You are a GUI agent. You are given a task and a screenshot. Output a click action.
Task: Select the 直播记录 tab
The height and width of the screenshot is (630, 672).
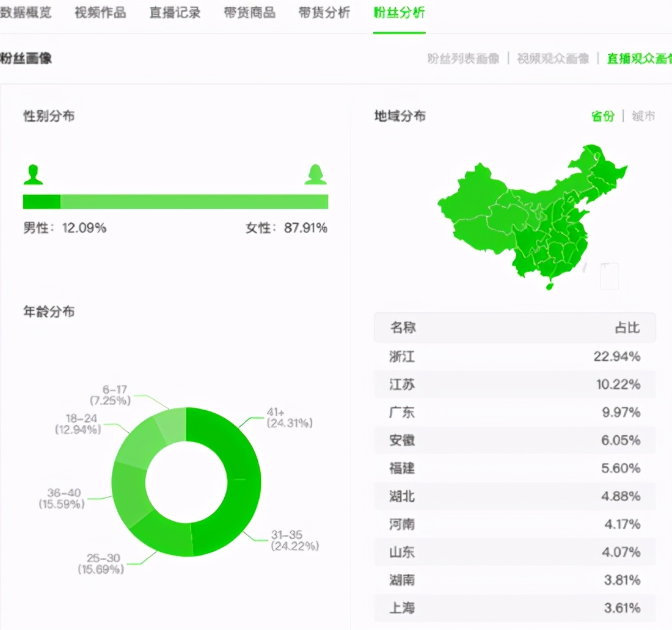click(x=174, y=12)
